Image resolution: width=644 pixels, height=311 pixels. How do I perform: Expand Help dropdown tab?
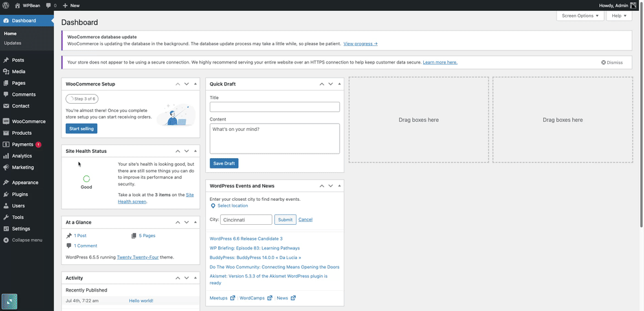[x=619, y=16]
